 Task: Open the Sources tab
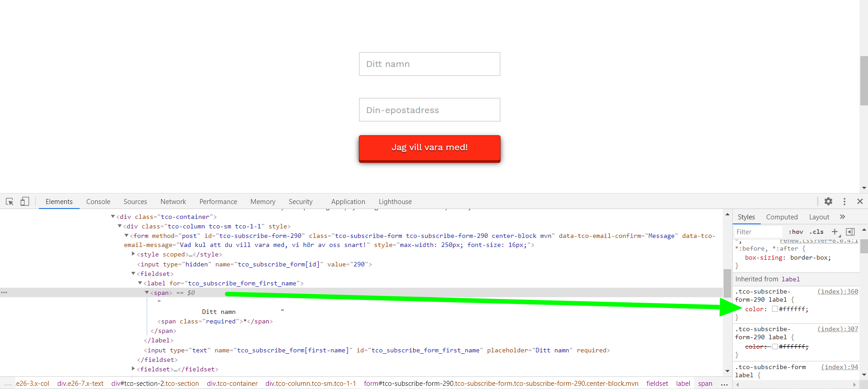click(x=135, y=202)
